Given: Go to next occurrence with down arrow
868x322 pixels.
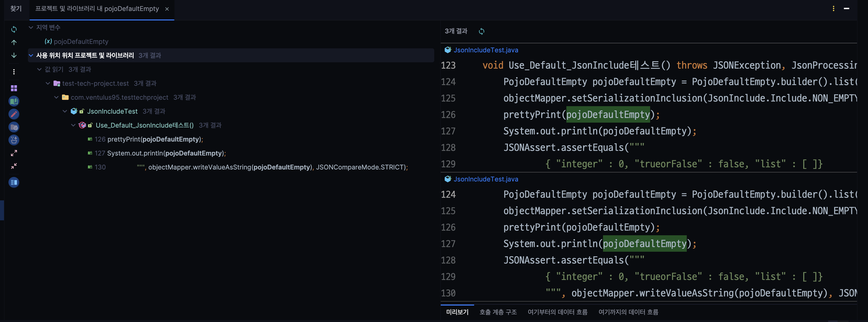Looking at the screenshot, I should click(x=14, y=55).
